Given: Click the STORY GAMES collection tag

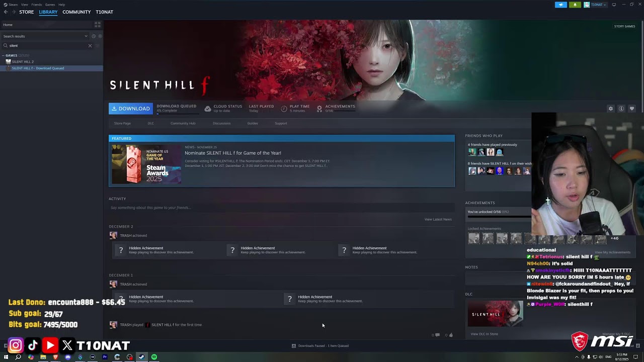Looking at the screenshot, I should [x=624, y=26].
